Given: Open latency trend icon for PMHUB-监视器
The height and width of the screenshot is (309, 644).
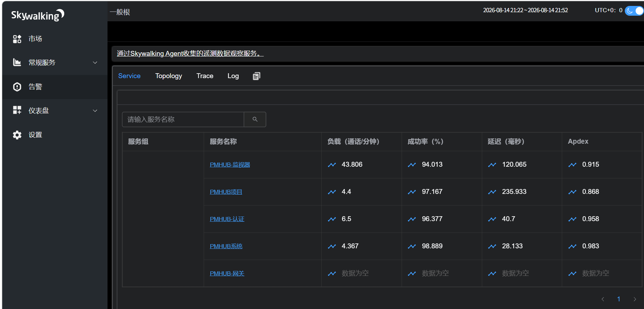Looking at the screenshot, I should (x=492, y=165).
